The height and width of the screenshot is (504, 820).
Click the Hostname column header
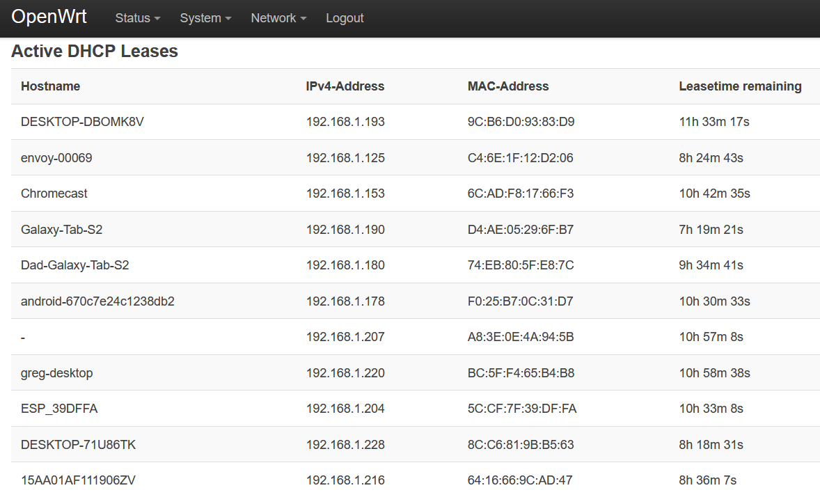50,86
